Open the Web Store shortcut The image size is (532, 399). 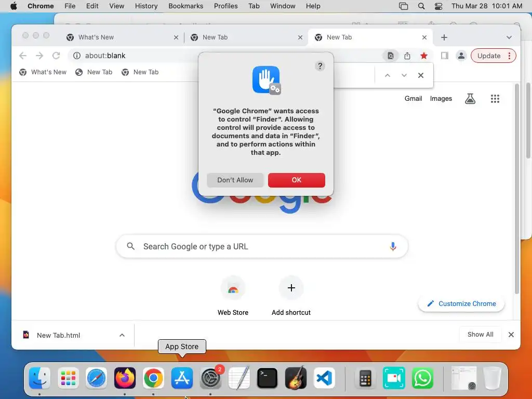coord(233,297)
